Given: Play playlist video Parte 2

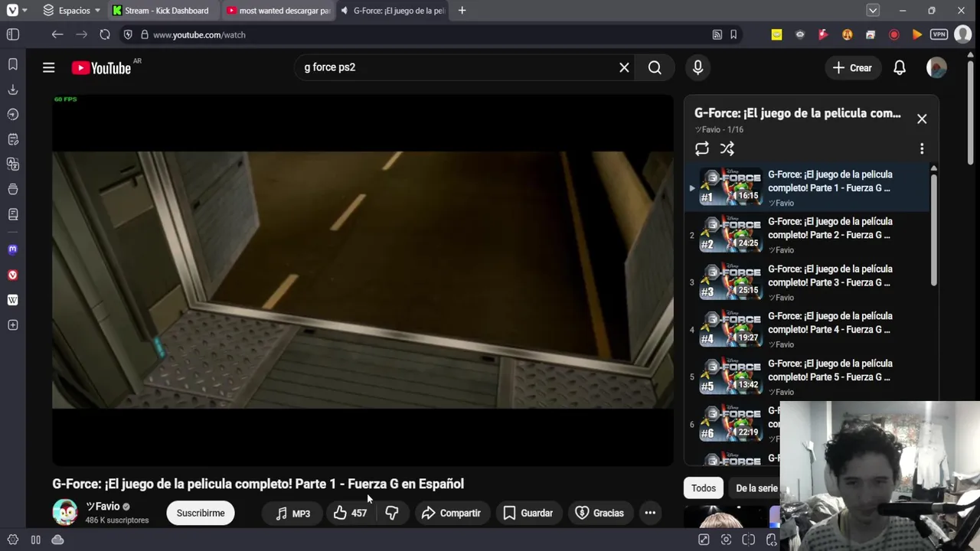Looking at the screenshot, I should [x=807, y=235].
